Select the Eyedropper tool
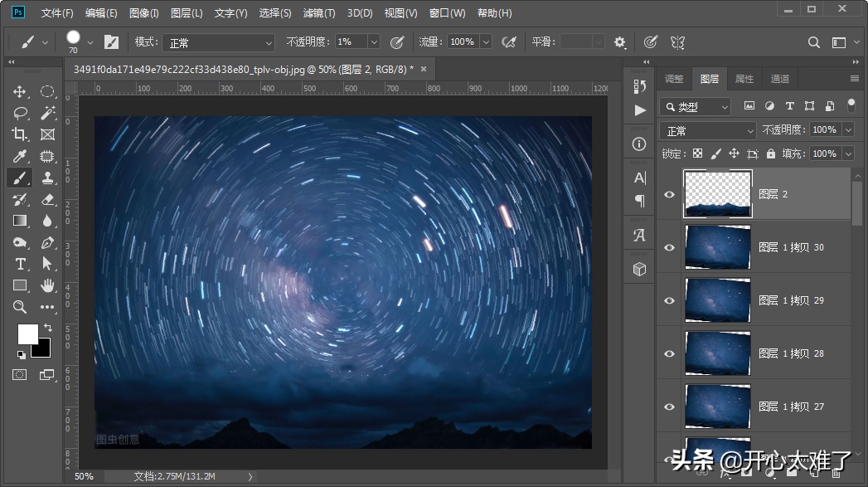The width and height of the screenshot is (868, 487). point(20,156)
